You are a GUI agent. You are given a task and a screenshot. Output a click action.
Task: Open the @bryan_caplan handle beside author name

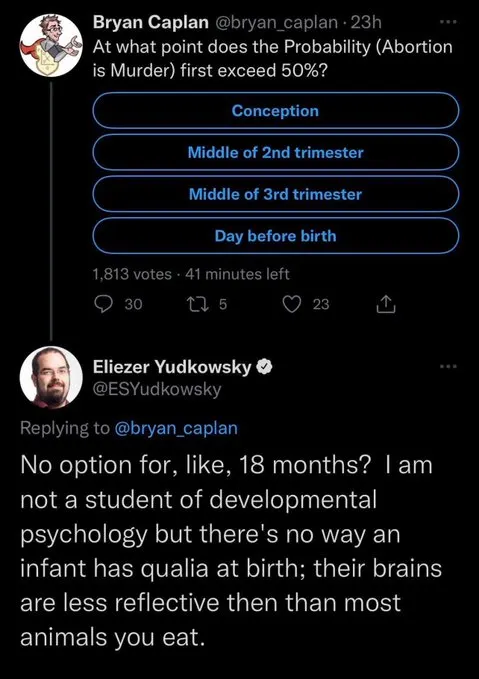[x=276, y=23]
